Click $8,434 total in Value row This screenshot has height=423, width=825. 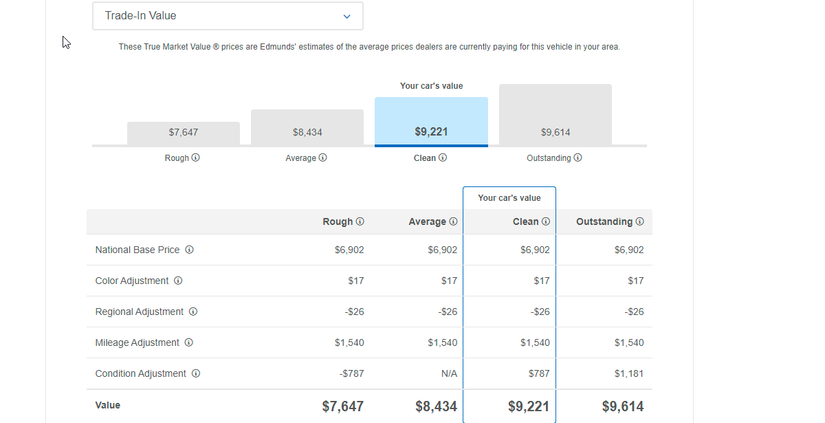click(x=436, y=406)
